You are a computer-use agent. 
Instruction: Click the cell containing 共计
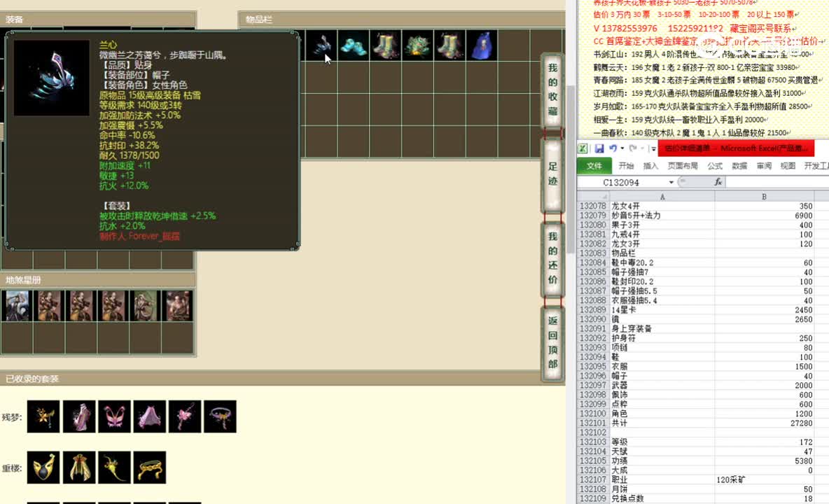pos(662,423)
